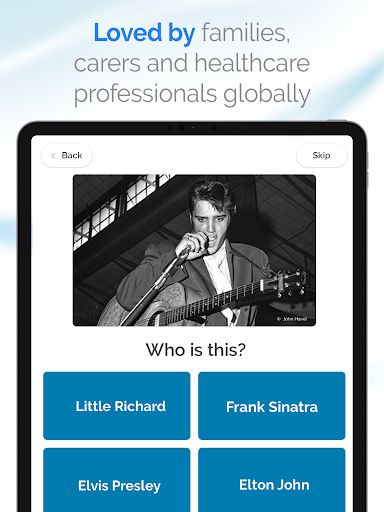Image resolution: width=384 pixels, height=512 pixels.
Task: Click the John Havel photo credit
Action: tap(292, 319)
